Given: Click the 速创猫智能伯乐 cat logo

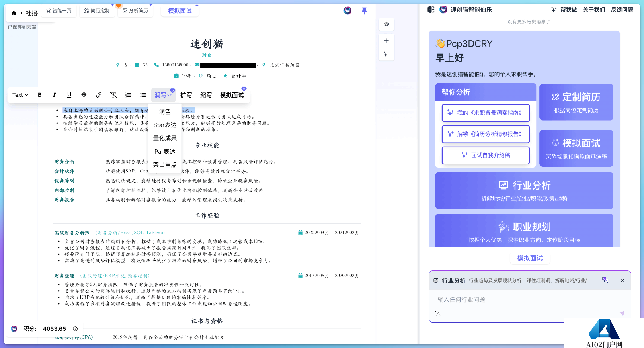Looking at the screenshot, I should pos(443,9).
